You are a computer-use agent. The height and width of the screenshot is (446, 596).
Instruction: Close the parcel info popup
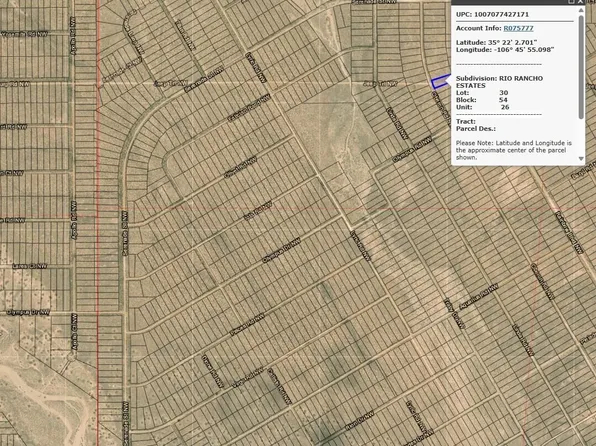580,2
